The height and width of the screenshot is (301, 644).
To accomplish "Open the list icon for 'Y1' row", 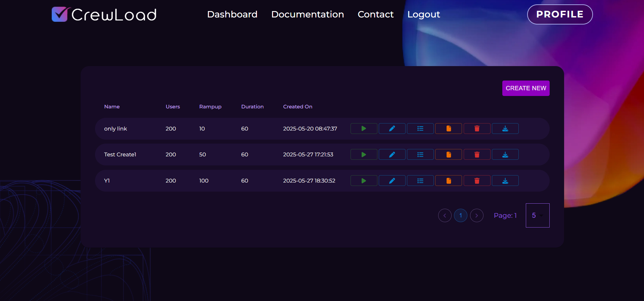I will pyautogui.click(x=420, y=181).
